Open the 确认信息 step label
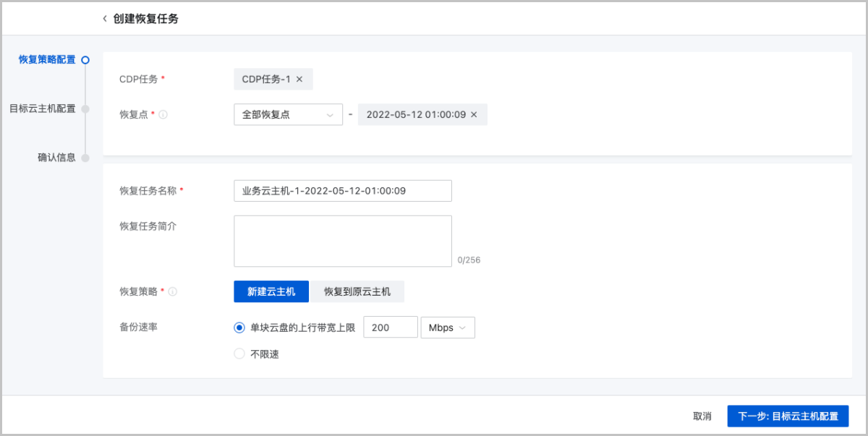The image size is (868, 436). (x=56, y=158)
